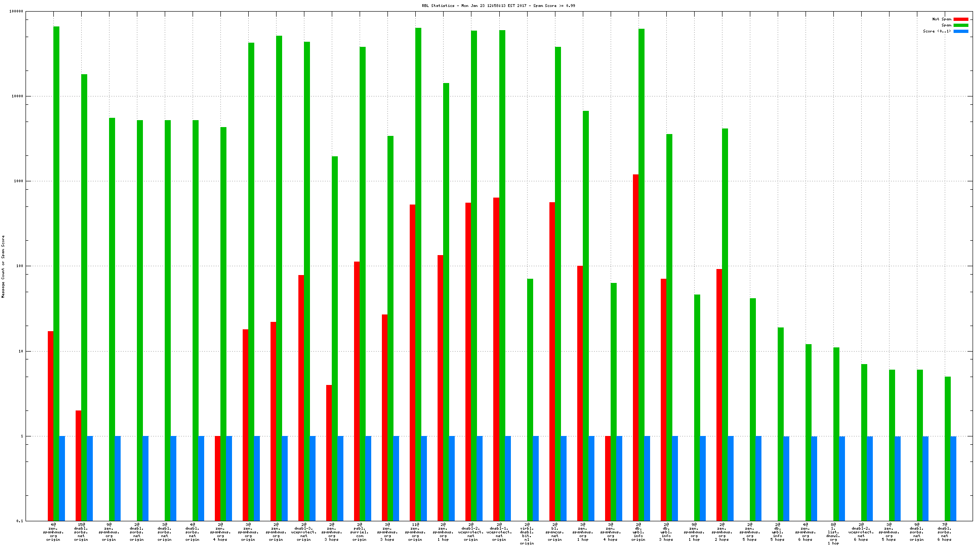This screenshot has width=980, height=551.
Task: Click the 'Message Count or Spam Score' axis label
Action: 3,267
